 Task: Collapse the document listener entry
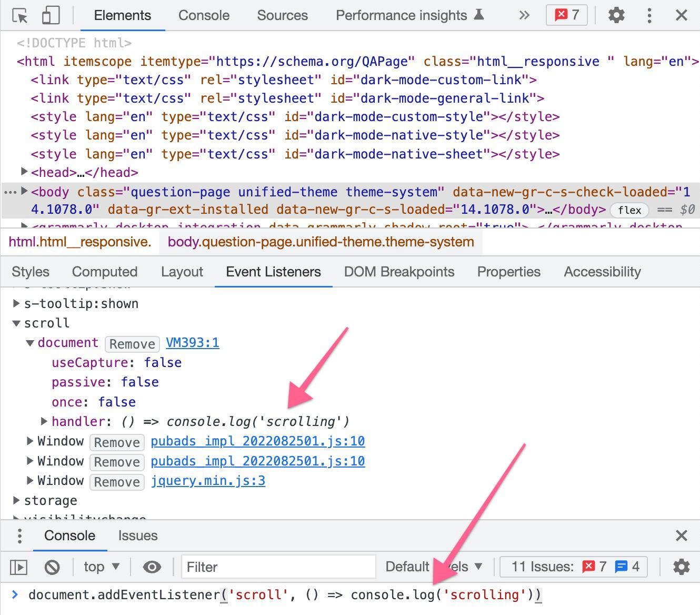30,343
